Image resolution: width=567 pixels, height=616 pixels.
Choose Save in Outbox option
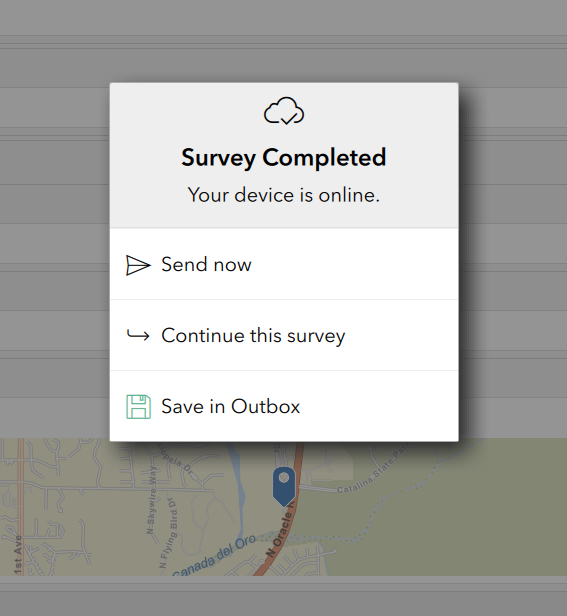coord(284,406)
